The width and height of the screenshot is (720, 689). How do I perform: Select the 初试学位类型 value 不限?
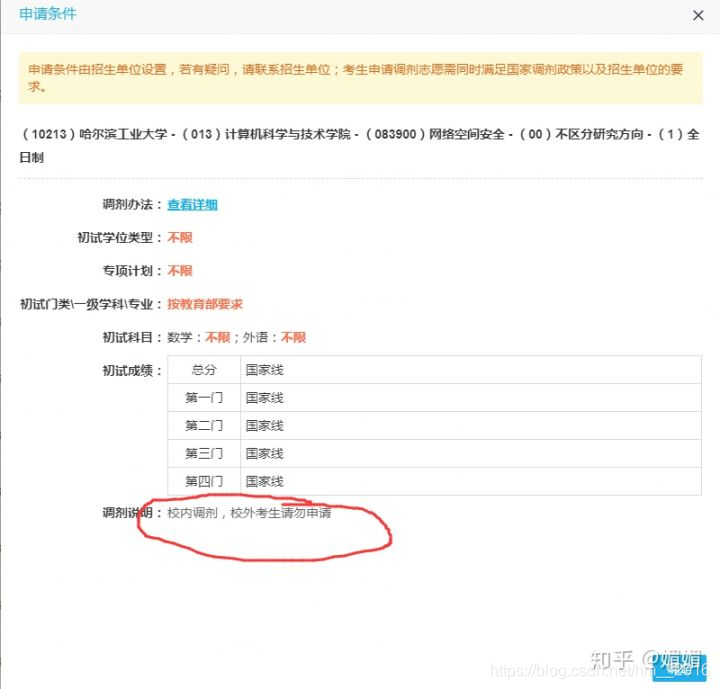[x=180, y=237]
